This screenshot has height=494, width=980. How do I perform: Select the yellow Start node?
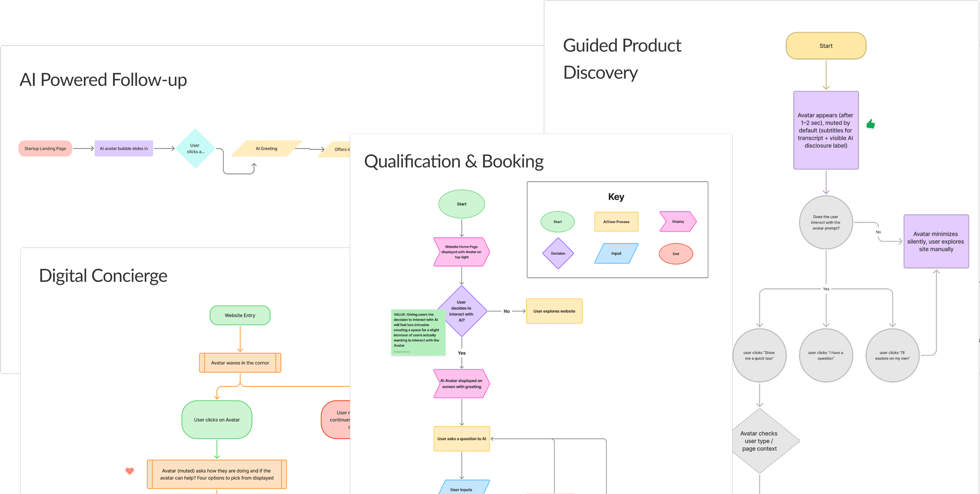[x=825, y=45]
